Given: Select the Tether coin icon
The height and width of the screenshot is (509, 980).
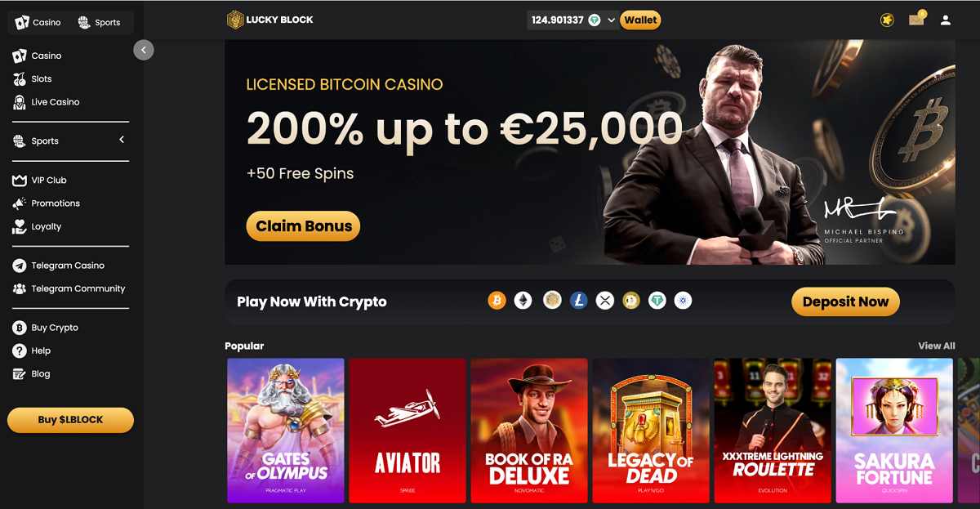Looking at the screenshot, I should (657, 301).
